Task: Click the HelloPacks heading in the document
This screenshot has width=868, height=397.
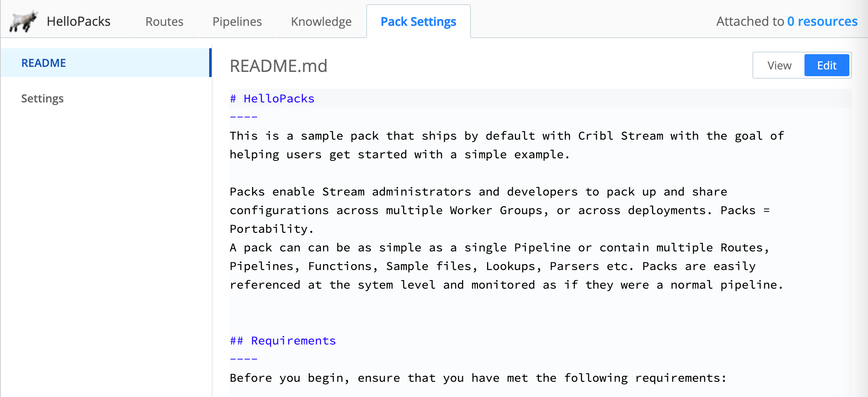Action: pos(272,98)
